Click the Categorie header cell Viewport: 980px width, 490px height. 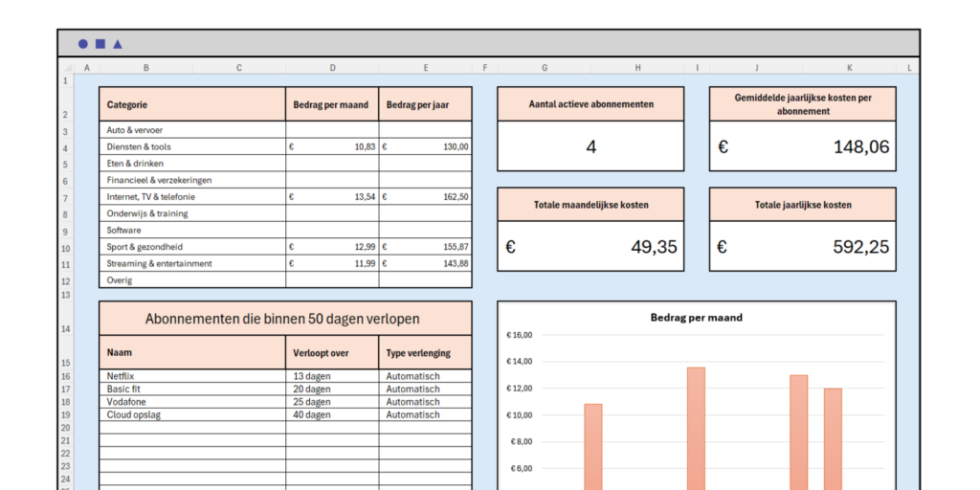(191, 104)
